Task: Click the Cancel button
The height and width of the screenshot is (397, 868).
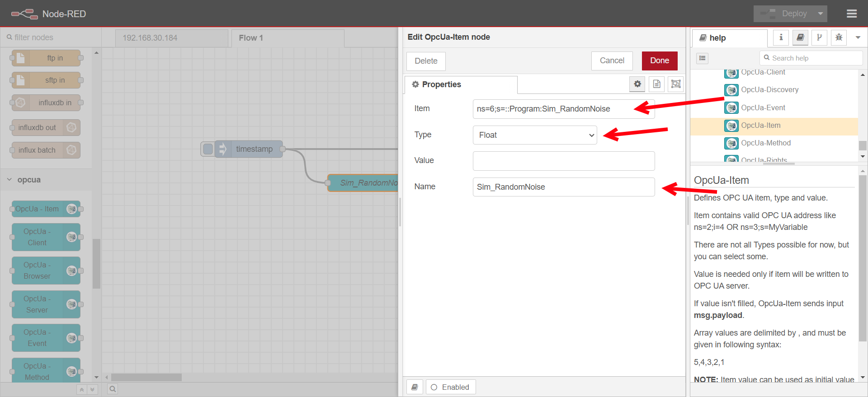Action: [612, 61]
